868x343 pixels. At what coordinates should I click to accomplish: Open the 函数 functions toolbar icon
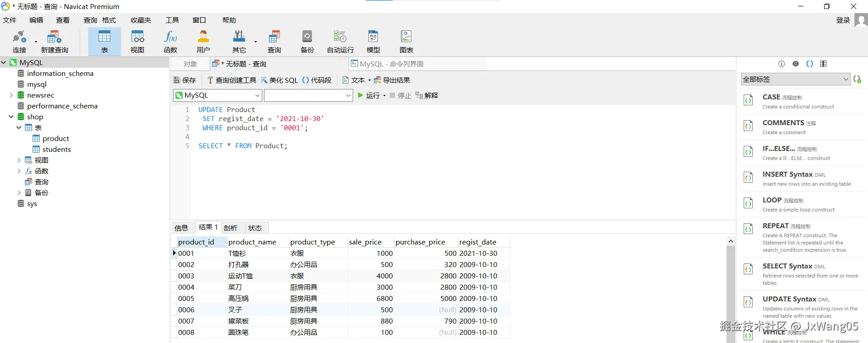click(x=170, y=42)
